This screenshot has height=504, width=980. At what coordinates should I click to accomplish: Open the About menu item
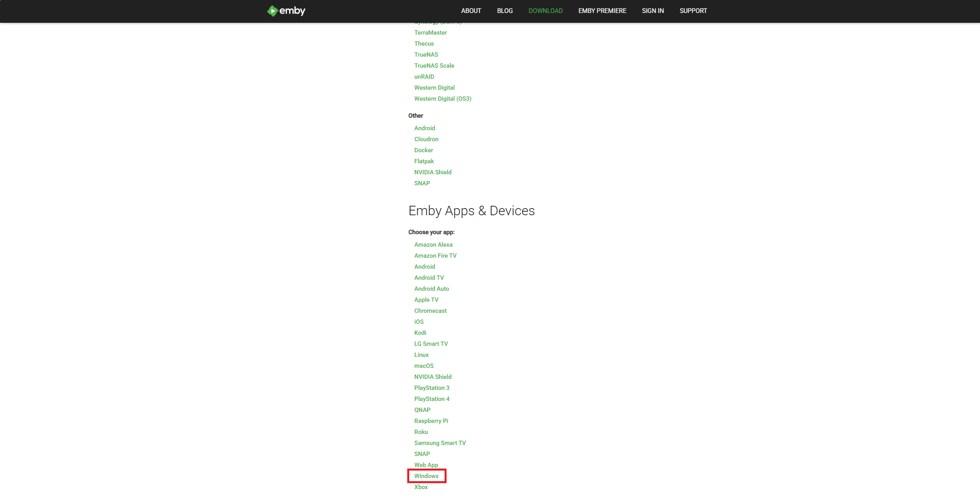tap(471, 11)
